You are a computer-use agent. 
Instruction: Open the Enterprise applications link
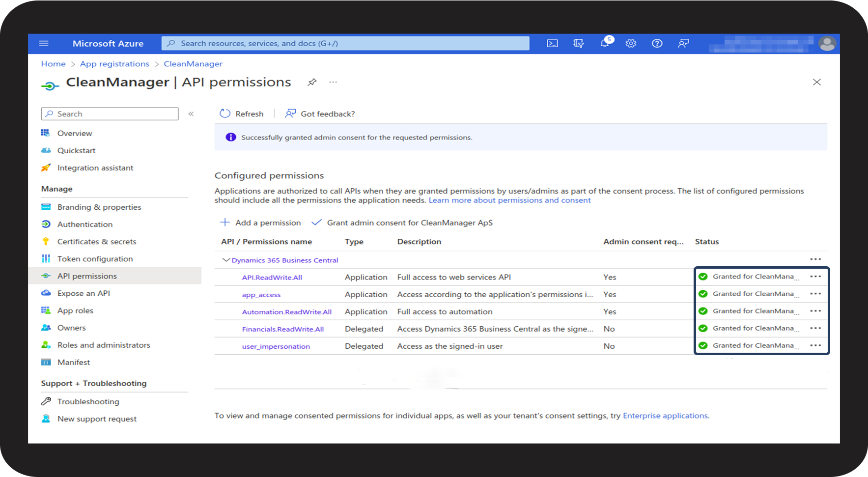(x=665, y=416)
